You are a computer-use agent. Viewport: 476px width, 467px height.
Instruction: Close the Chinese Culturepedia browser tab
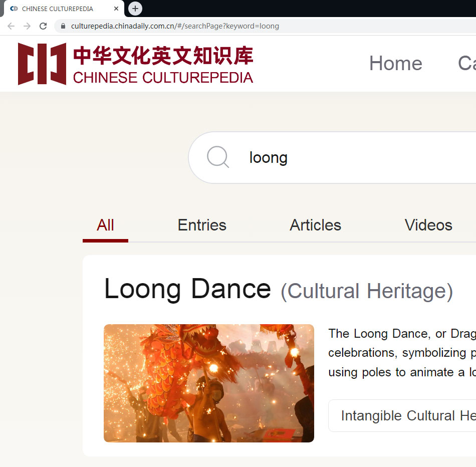tap(116, 9)
